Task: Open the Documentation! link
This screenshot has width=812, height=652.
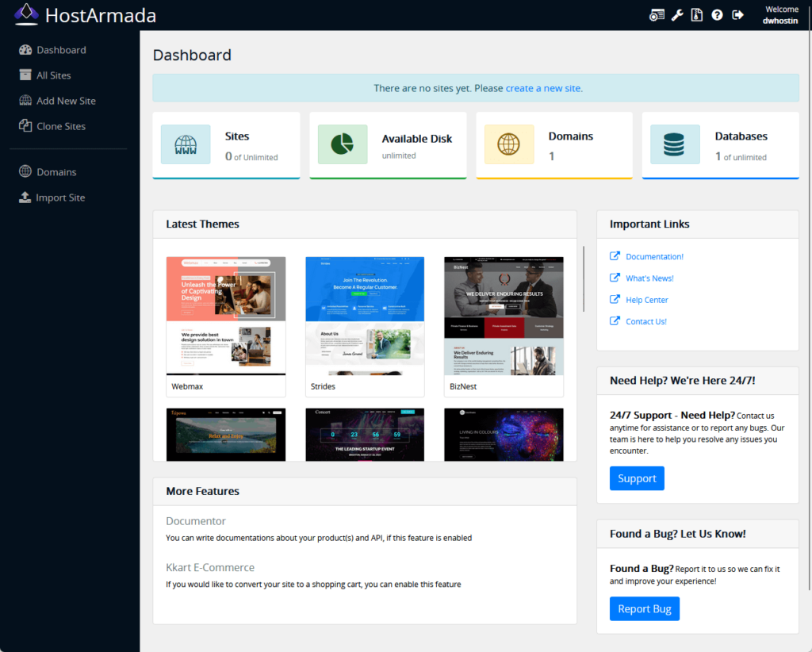Action: click(x=654, y=256)
